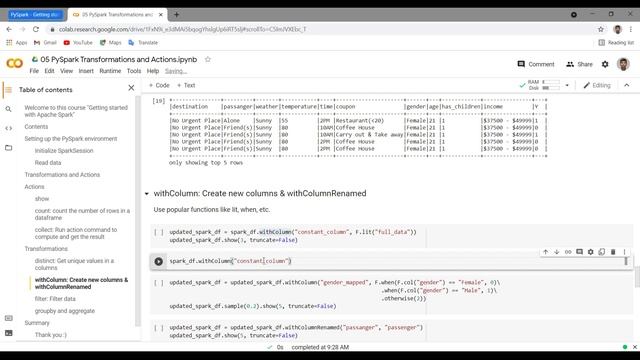Open more cell actions menu
The image size is (640, 360).
[624, 252]
